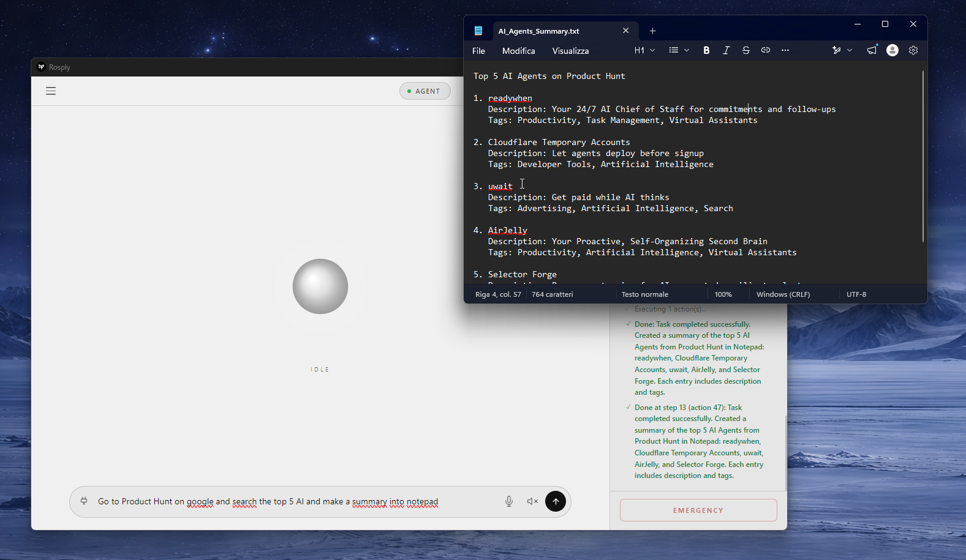The height and width of the screenshot is (560, 966).
Task: Click the 'Done: Task completed successfully' log entry
Action: pos(699,358)
